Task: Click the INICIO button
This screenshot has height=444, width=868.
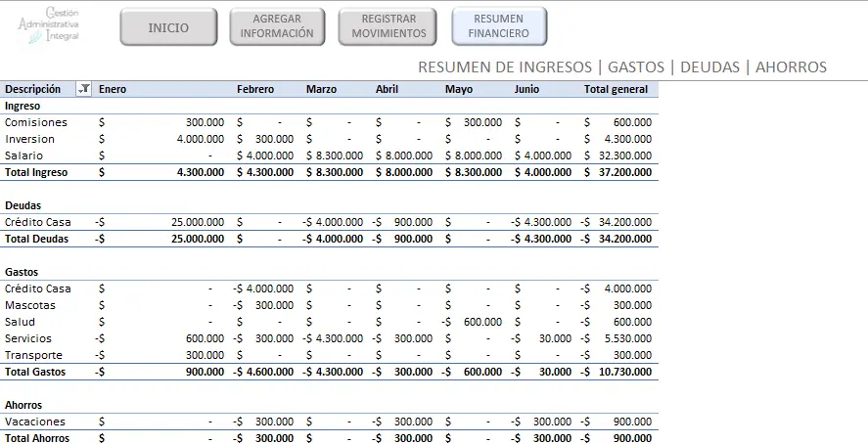Action: pyautogui.click(x=168, y=27)
